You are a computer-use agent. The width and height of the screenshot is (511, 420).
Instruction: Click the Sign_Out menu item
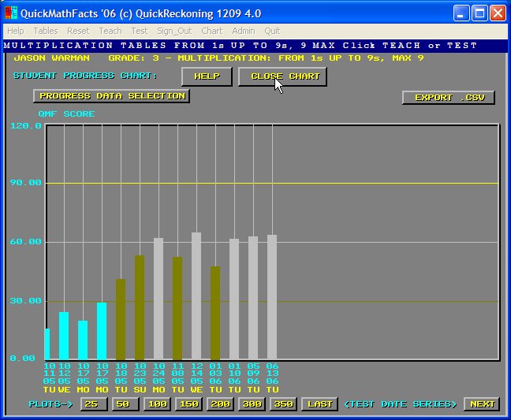coord(174,31)
